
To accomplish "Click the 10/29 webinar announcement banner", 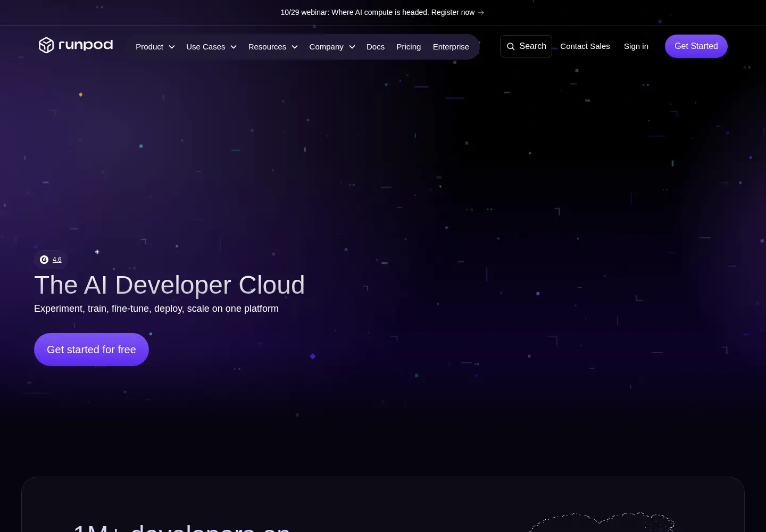I will 382,12.
